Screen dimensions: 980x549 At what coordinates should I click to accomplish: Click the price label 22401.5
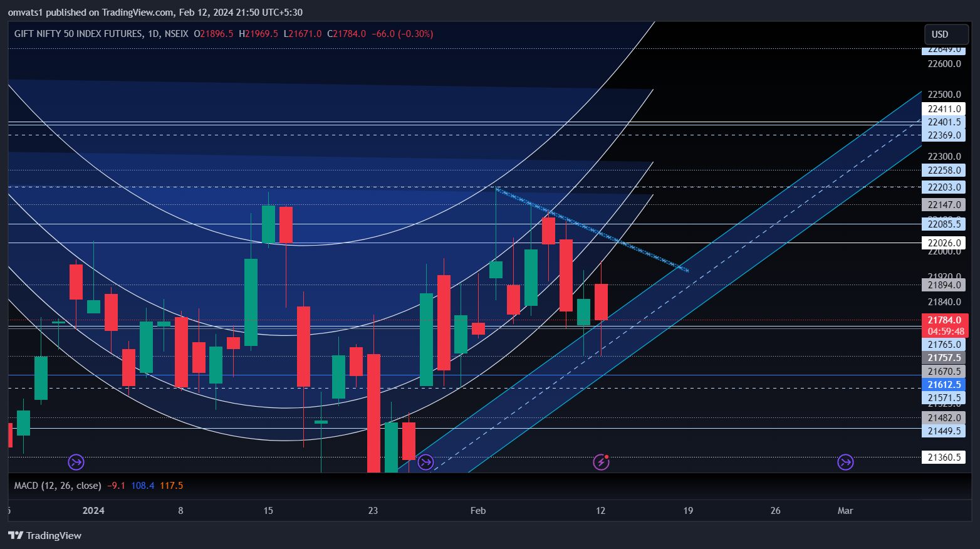tap(944, 122)
